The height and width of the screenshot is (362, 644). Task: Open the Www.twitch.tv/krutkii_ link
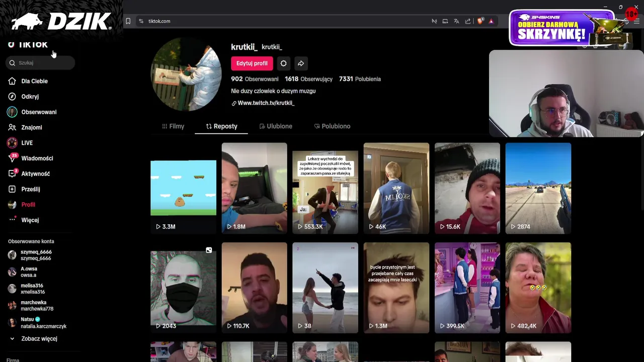tap(266, 103)
